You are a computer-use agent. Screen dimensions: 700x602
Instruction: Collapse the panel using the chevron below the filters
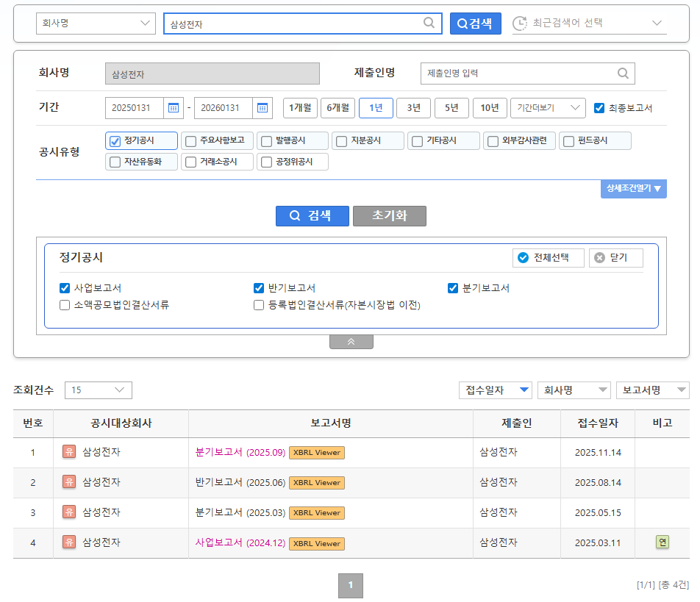[x=351, y=341]
